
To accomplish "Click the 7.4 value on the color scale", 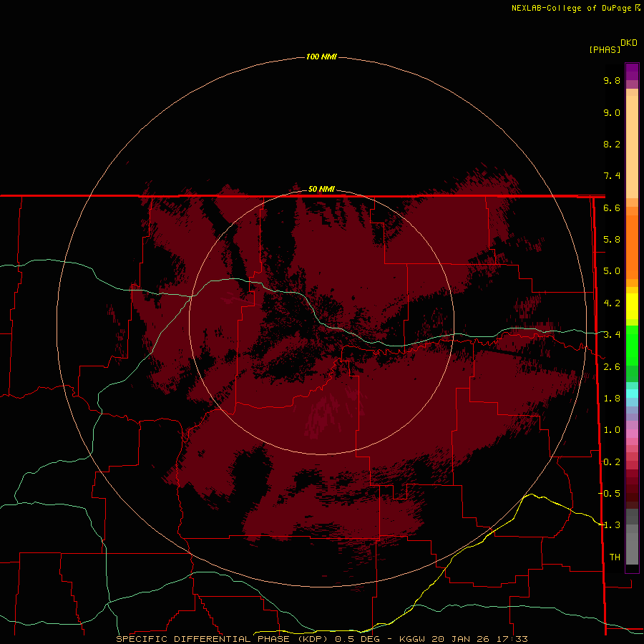I will (612, 176).
